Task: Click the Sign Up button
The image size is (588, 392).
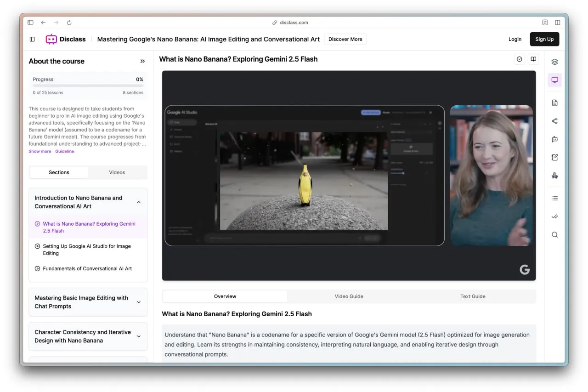Action: tap(544, 39)
